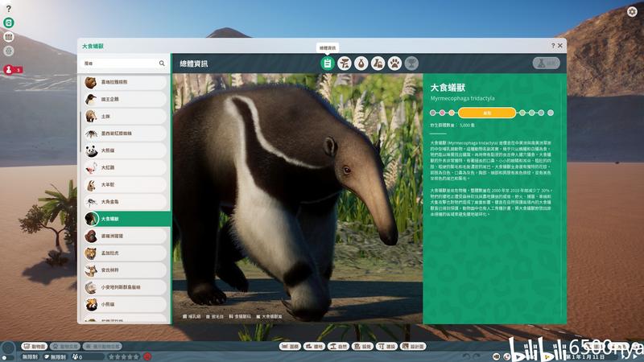The width and height of the screenshot is (644, 362).
Task: Switch to the habitat requirements tab icon
Action: (345, 64)
